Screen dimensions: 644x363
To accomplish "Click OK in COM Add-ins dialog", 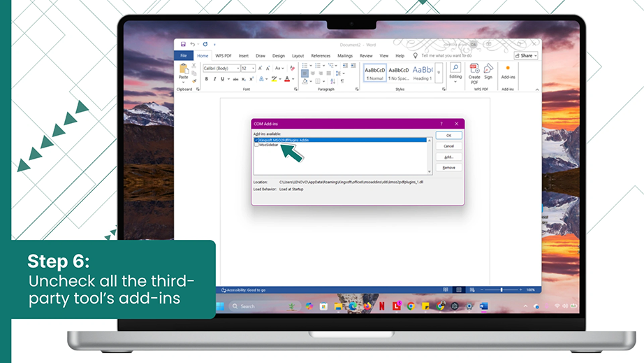I will (x=448, y=135).
